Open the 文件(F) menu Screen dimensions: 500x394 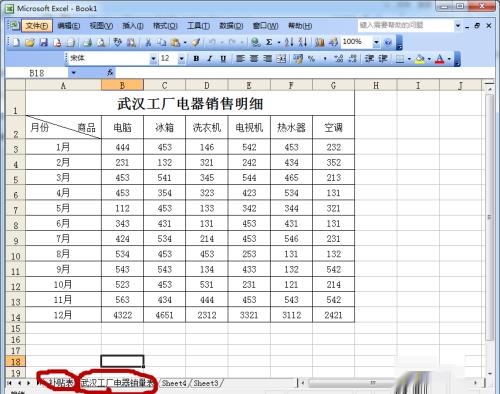37,26
